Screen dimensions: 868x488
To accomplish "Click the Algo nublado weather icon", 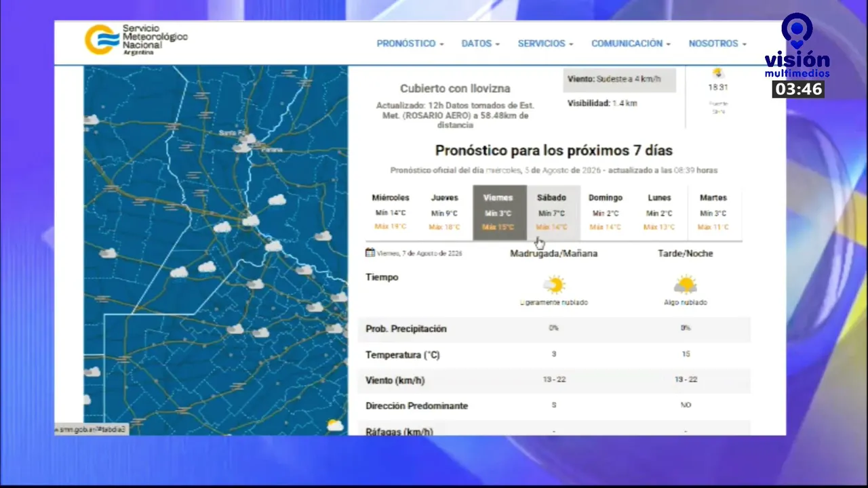I will pyautogui.click(x=686, y=285).
